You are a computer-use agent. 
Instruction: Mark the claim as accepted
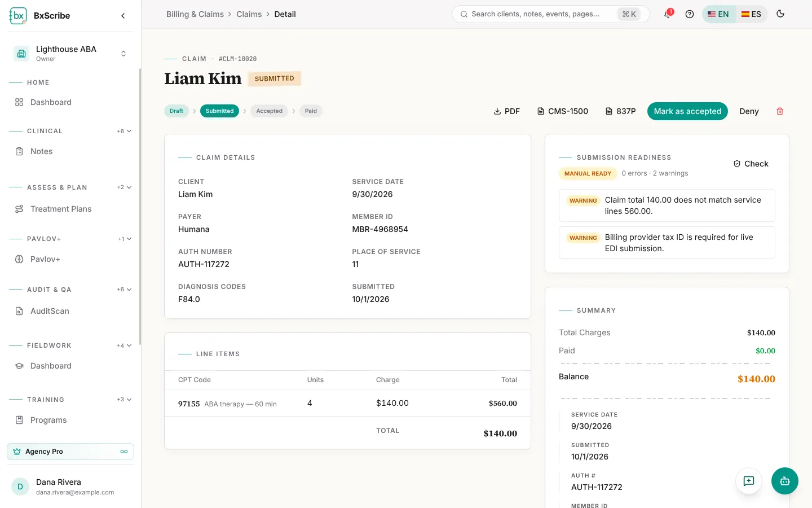[687, 111]
